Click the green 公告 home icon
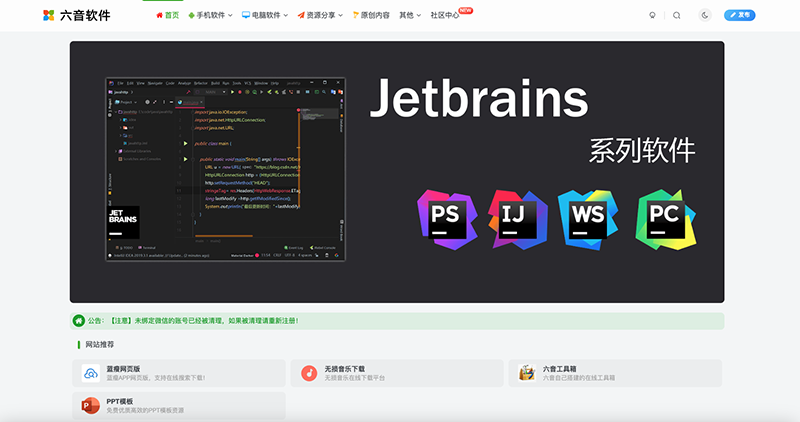The image size is (800, 422). [x=79, y=320]
